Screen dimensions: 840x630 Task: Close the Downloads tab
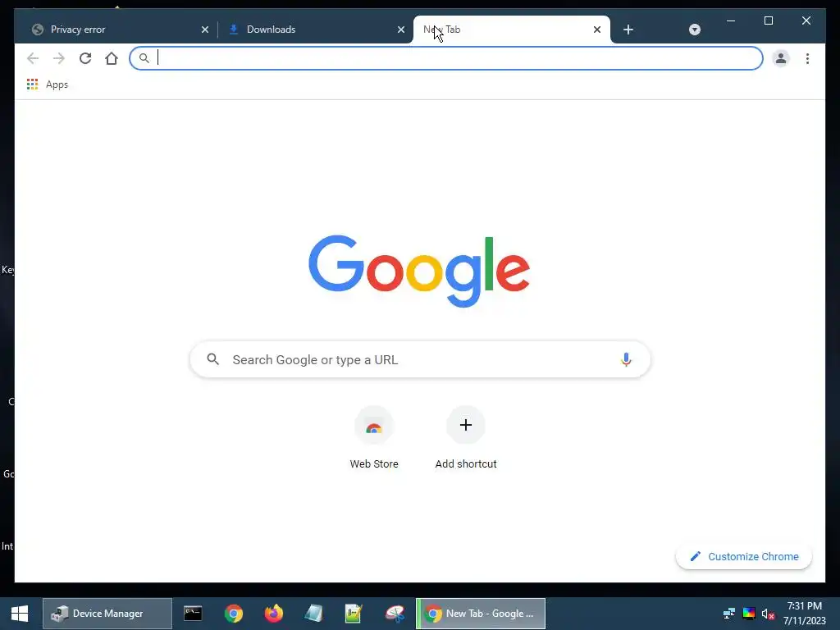coord(400,30)
